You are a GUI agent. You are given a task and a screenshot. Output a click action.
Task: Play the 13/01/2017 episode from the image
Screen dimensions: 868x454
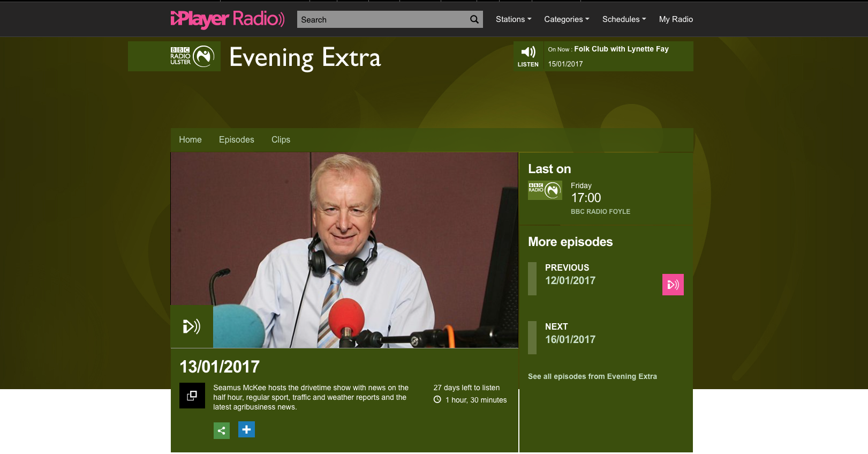coord(192,326)
